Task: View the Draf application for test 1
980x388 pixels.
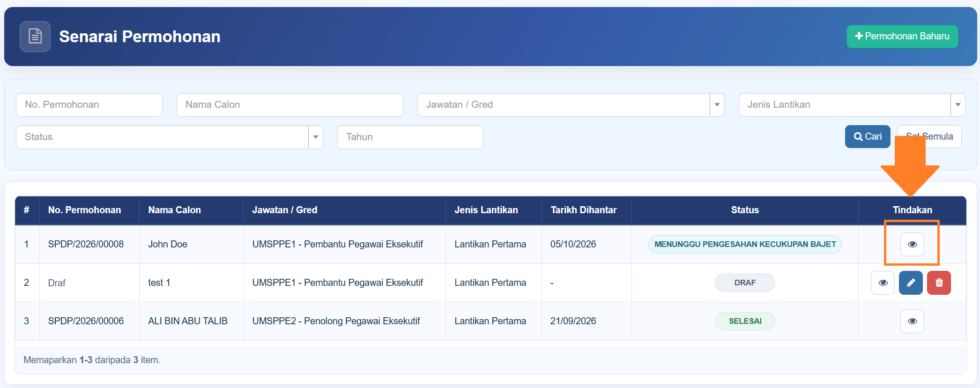Action: pos(883,283)
